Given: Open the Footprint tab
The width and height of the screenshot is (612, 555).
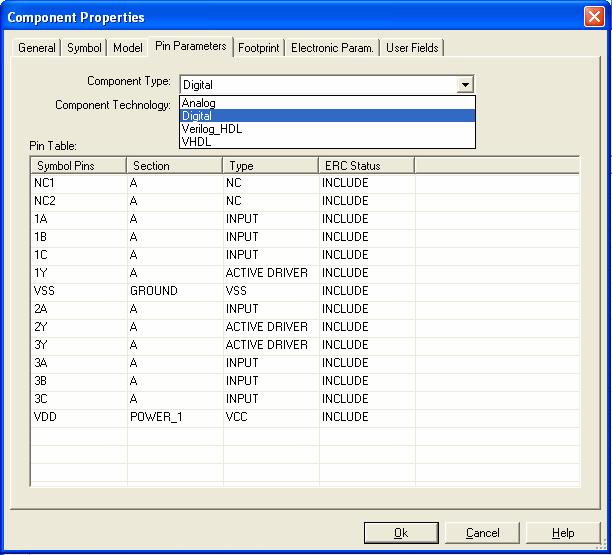Looking at the screenshot, I should (259, 48).
